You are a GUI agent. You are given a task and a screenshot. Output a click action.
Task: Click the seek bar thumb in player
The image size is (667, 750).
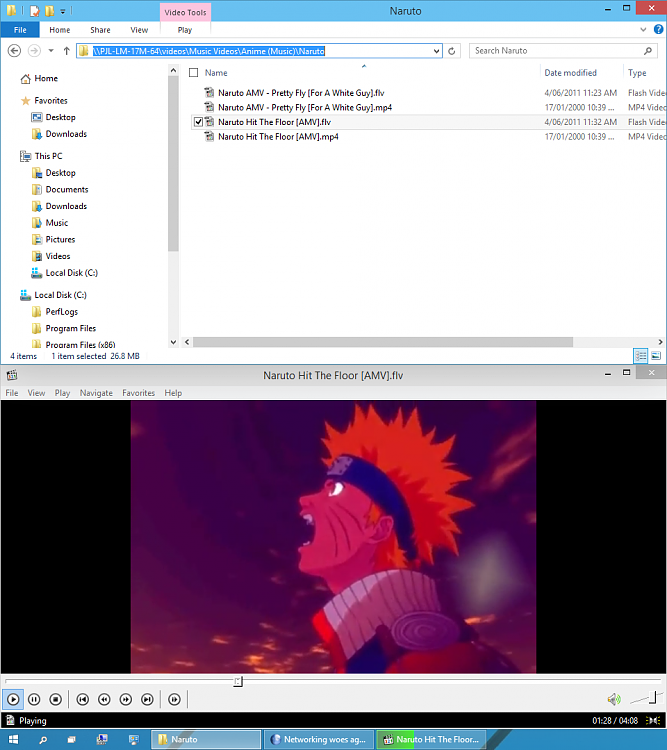pos(238,681)
